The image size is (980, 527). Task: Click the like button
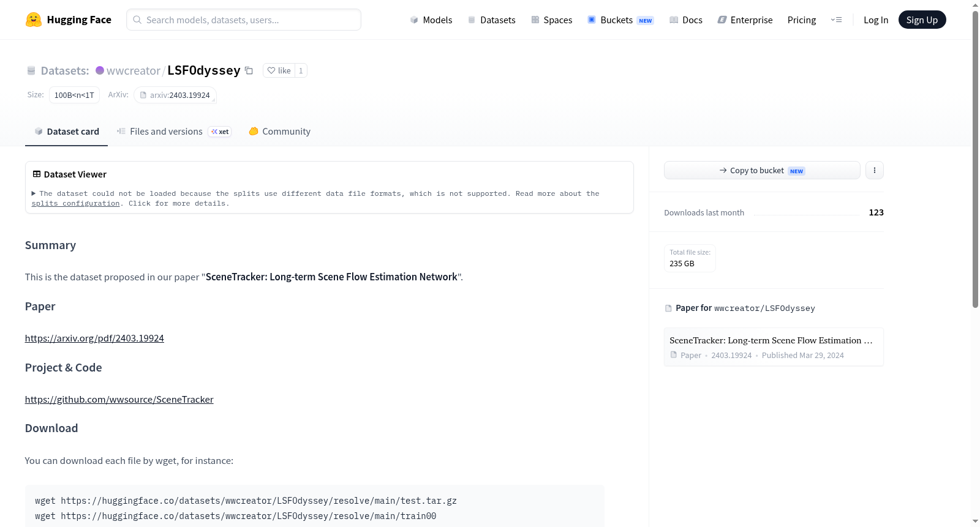point(279,70)
